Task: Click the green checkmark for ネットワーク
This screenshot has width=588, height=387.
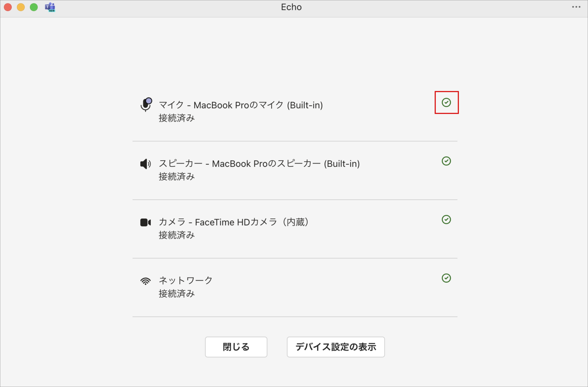Action: 446,278
